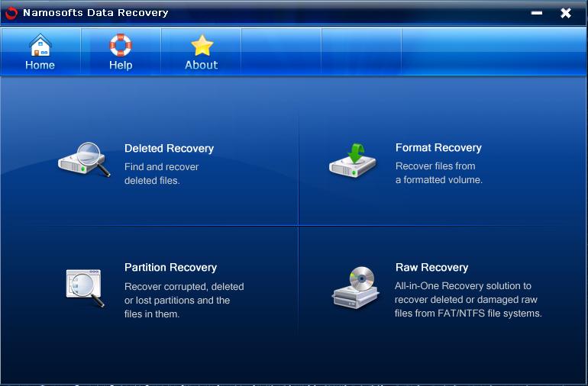Viewport: 588px width, 386px height.
Task: Choose the Partition Recovery window-magnifier icon
Action: tap(85, 288)
